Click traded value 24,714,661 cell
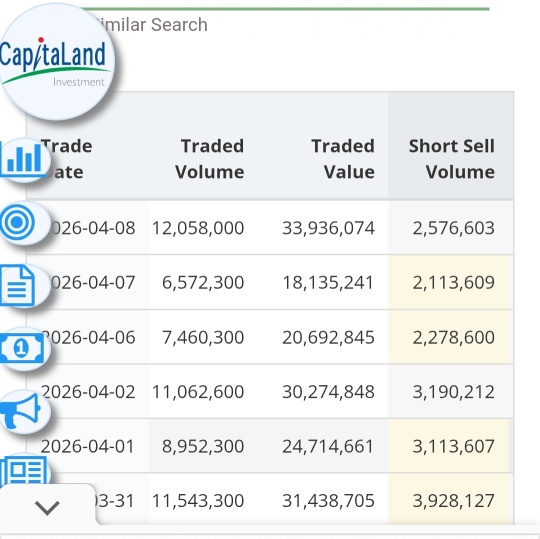The image size is (540, 539). pos(328,446)
